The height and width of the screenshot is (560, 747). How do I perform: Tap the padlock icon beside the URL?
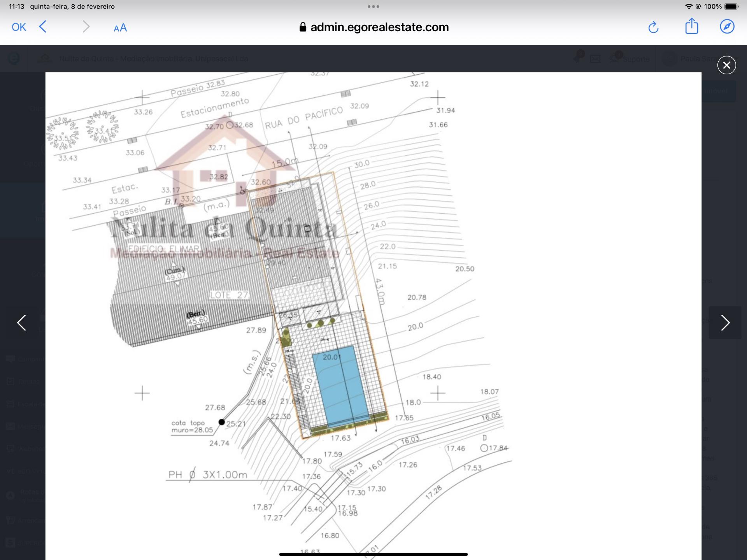(x=303, y=27)
